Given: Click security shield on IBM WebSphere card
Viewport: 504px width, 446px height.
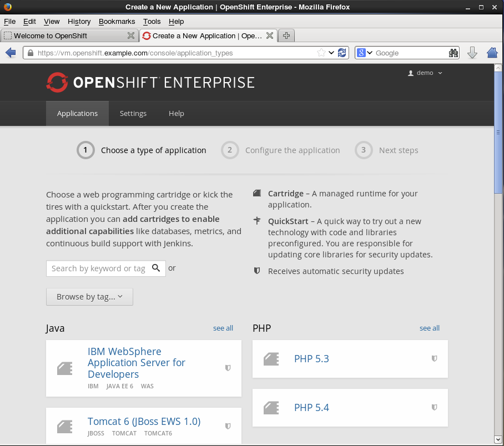Looking at the screenshot, I should (x=228, y=368).
